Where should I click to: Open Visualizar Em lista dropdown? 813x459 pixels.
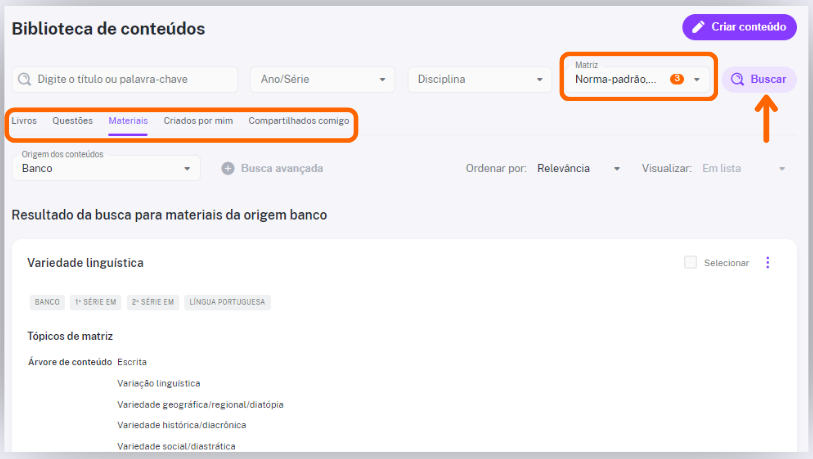tap(744, 169)
